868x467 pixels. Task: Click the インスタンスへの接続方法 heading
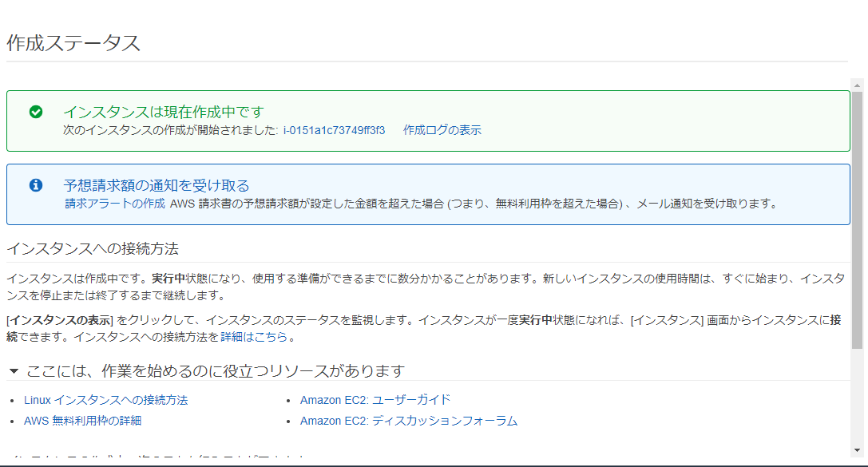93,248
